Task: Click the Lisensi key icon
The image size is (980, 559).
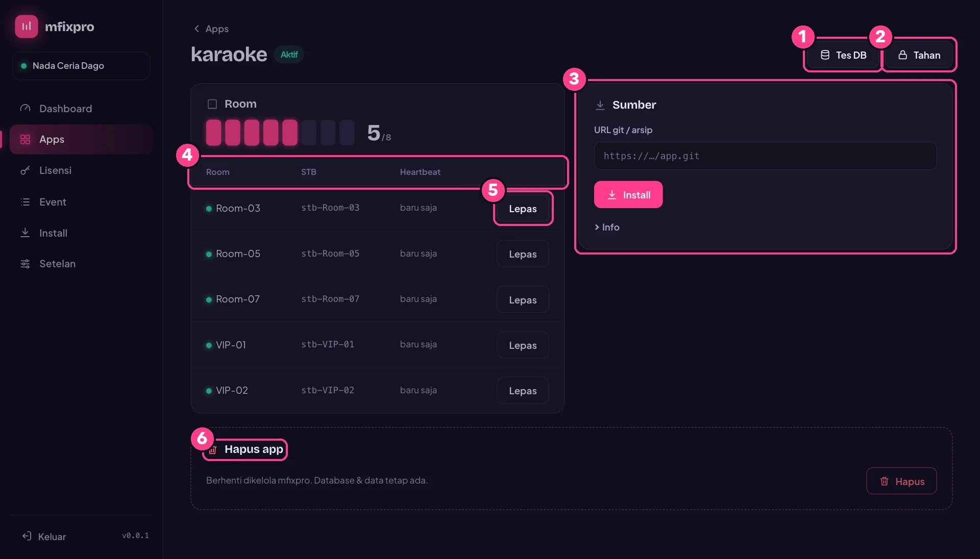Action: (x=25, y=170)
